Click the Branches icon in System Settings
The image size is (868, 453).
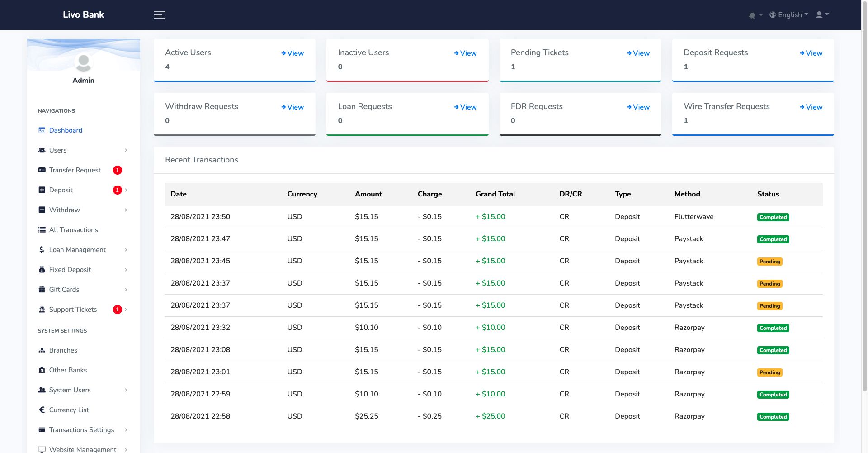pos(42,350)
